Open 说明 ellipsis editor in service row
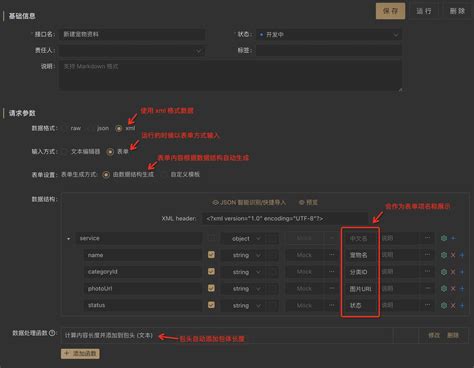 click(427, 238)
